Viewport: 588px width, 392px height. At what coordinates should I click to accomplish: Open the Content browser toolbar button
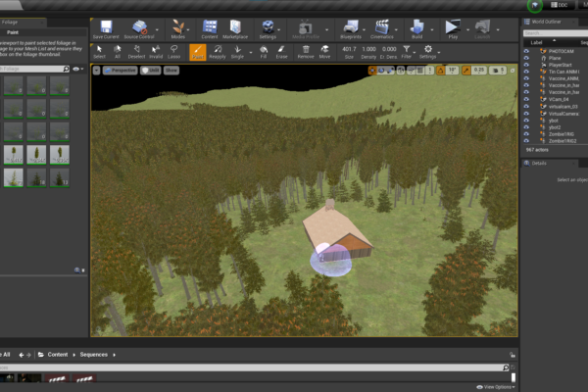(x=210, y=29)
